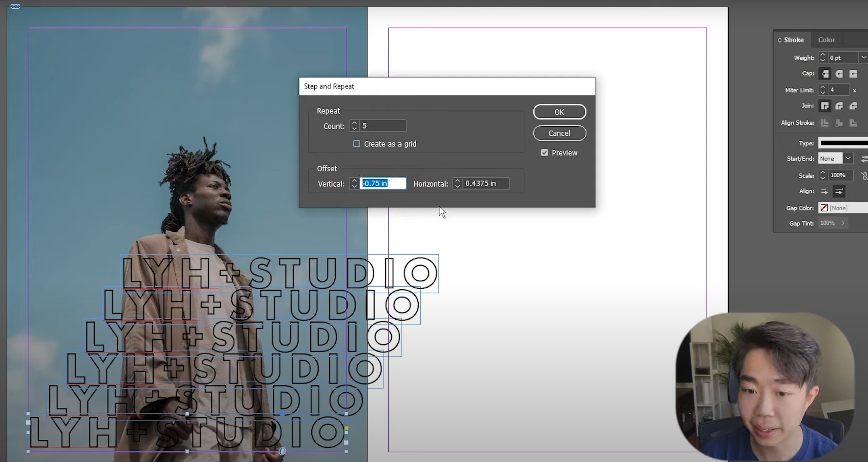
Task: Click the Horizontal offset input field
Action: pos(486,184)
